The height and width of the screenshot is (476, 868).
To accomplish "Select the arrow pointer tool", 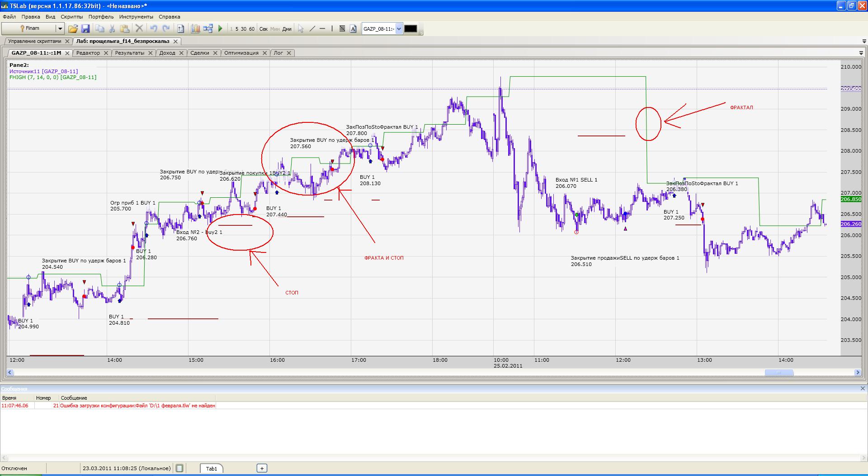I will 301,28.
